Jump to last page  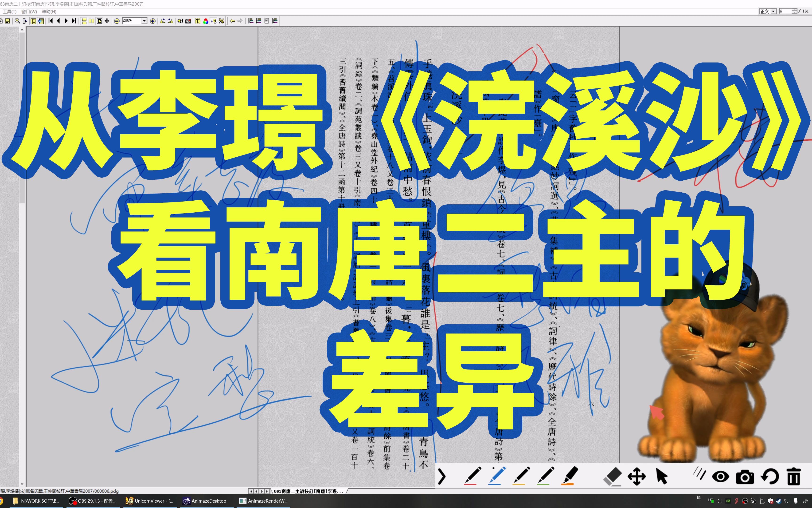[x=74, y=21]
